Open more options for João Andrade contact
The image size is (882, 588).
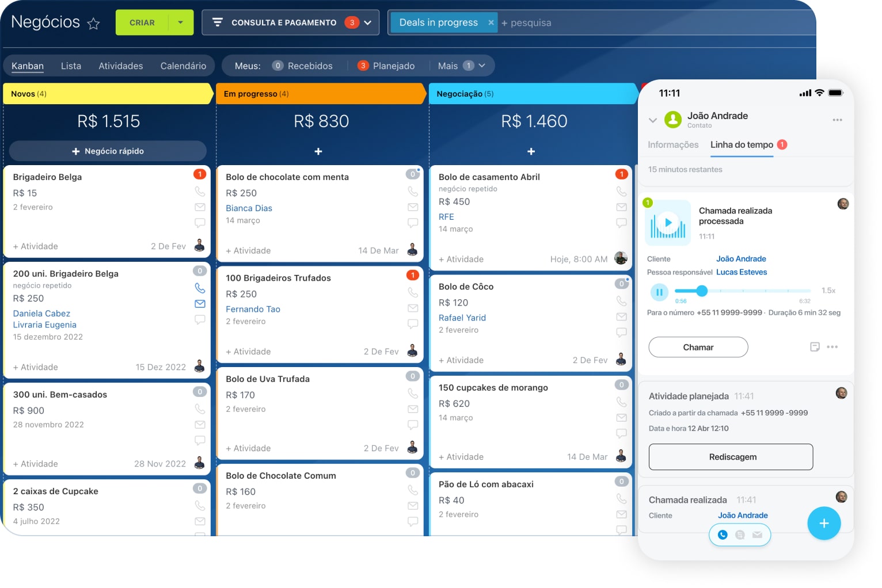tap(837, 120)
